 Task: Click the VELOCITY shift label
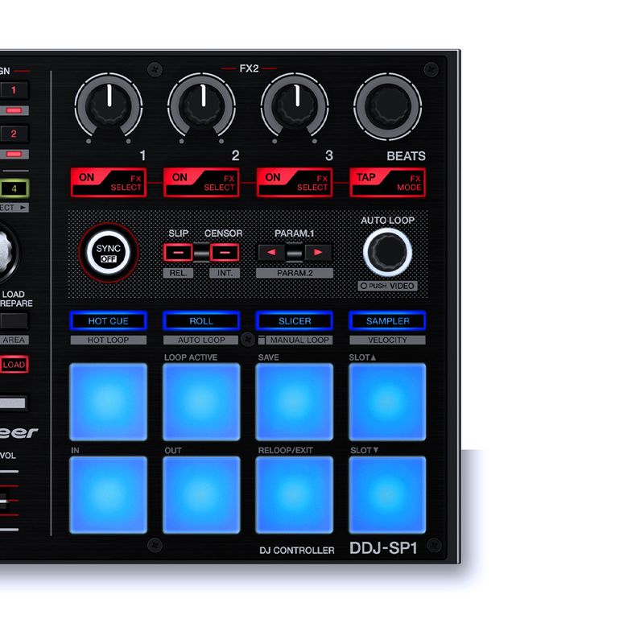click(x=388, y=340)
